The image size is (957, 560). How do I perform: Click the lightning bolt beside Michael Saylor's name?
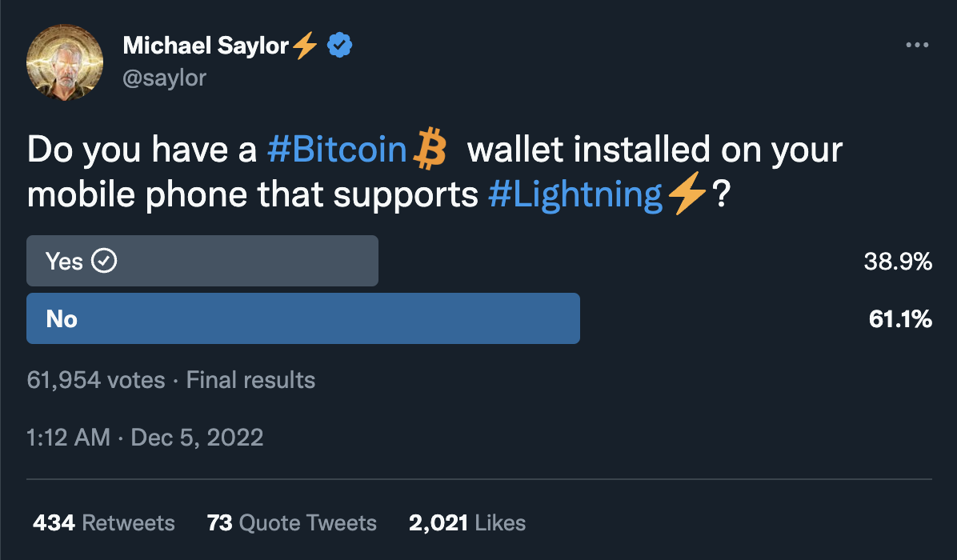(x=306, y=47)
